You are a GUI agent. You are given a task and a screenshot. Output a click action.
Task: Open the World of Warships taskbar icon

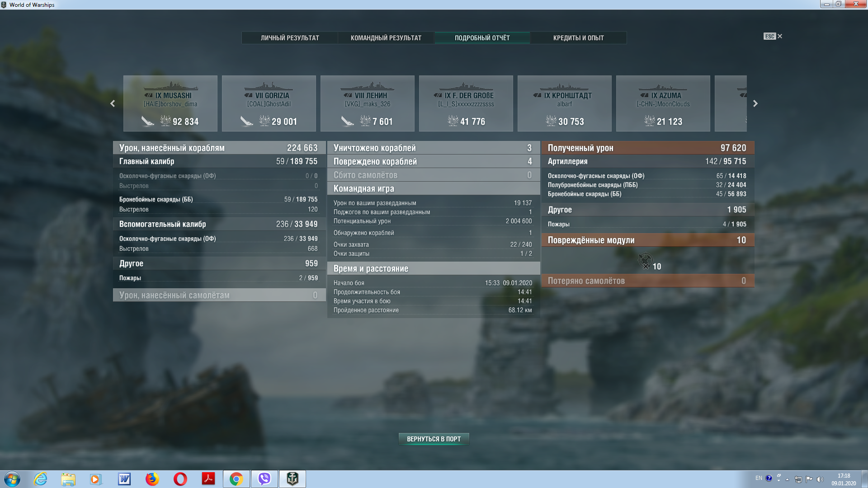[x=292, y=479]
